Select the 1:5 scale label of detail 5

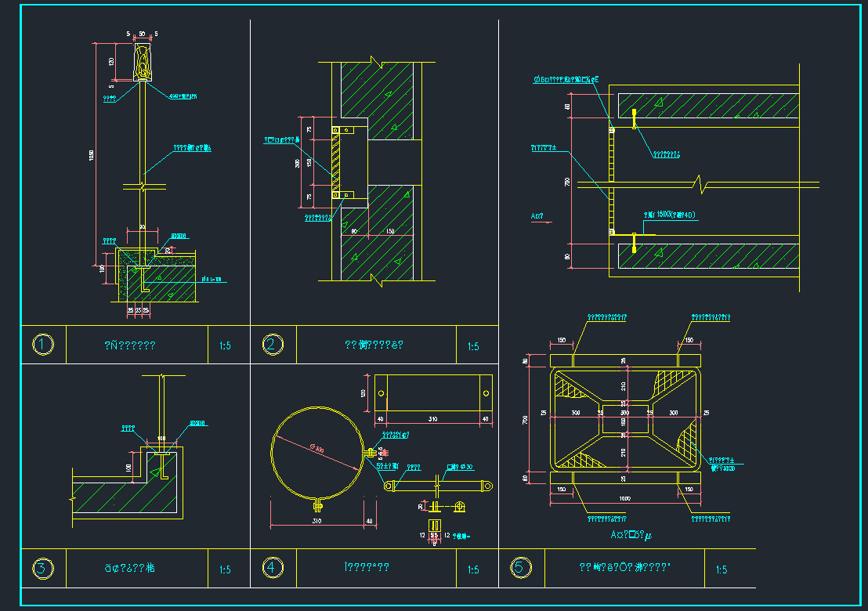(x=722, y=569)
